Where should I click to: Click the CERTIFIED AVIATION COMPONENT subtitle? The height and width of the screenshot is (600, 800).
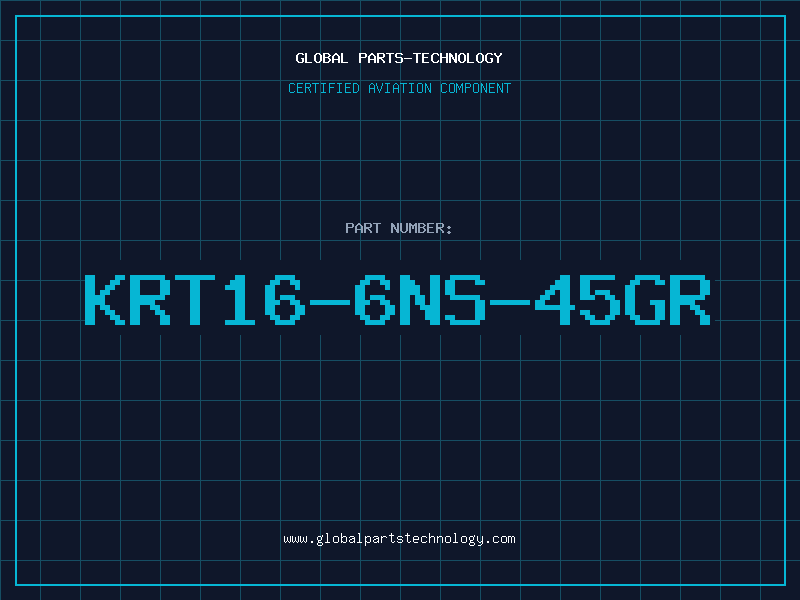click(x=399, y=88)
